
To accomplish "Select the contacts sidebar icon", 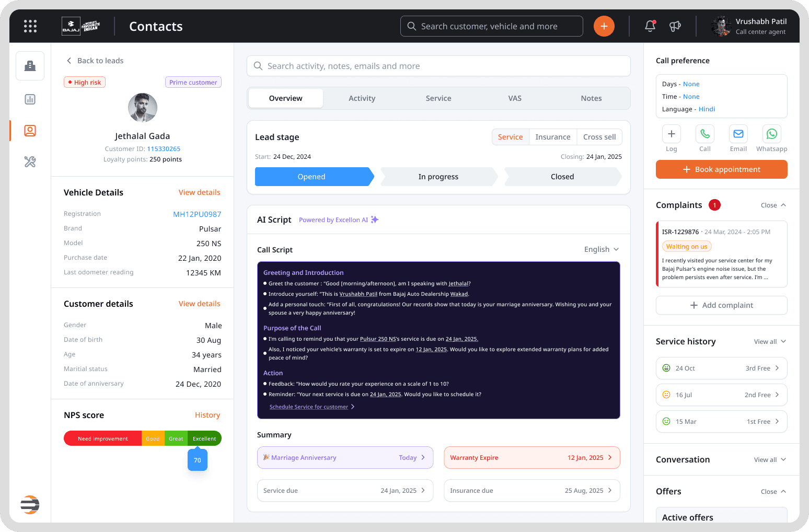I will (30, 131).
